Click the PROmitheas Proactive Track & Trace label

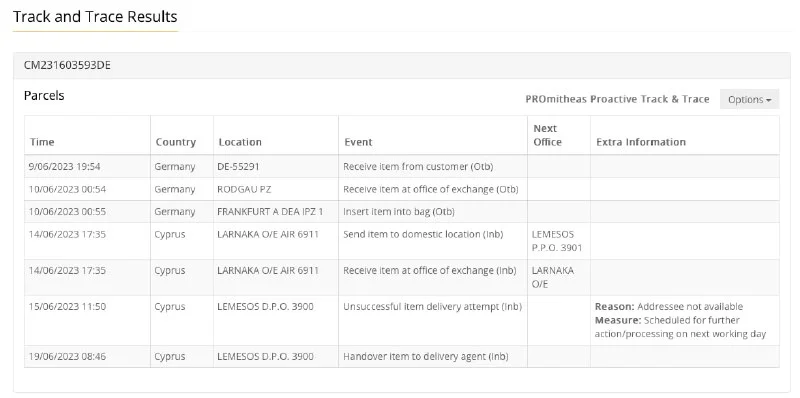click(x=617, y=99)
